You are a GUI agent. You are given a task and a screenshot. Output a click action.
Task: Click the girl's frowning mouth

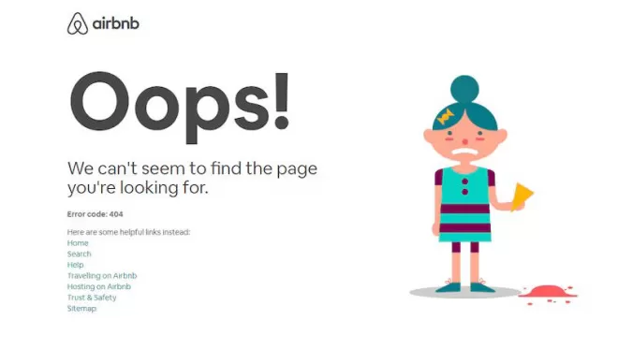point(465,153)
